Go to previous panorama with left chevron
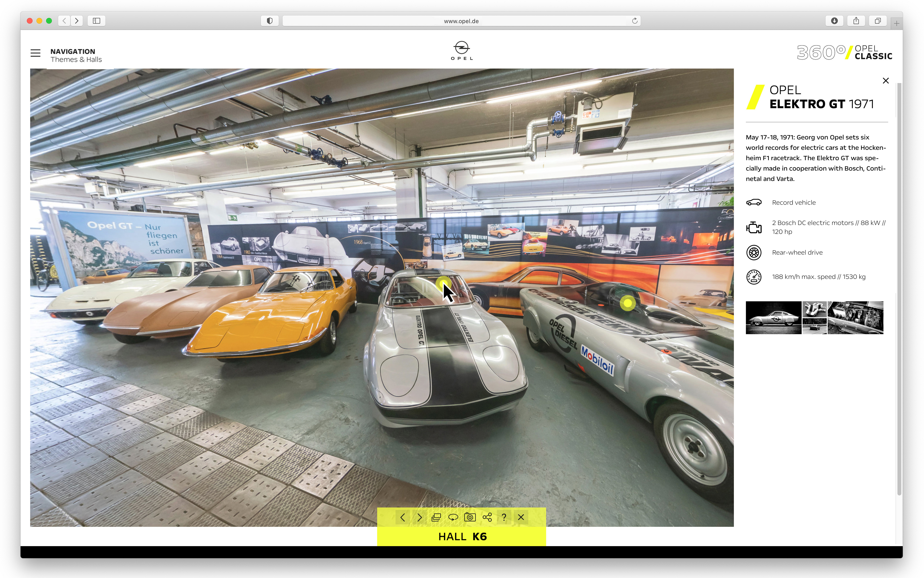The image size is (924, 578). coord(402,517)
